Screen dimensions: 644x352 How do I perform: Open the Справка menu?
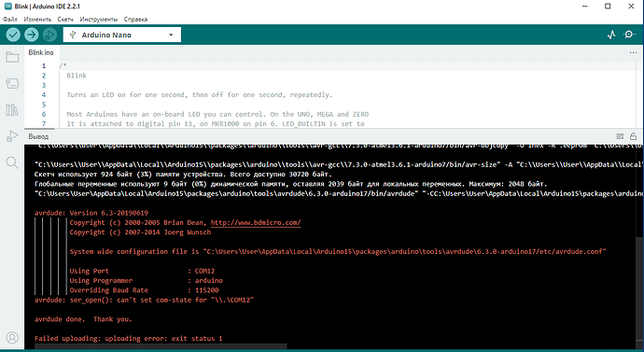pos(135,20)
